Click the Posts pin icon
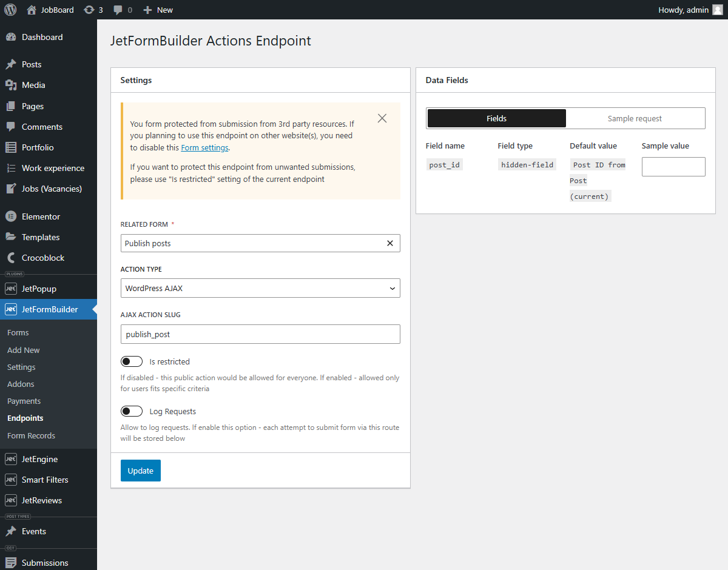Image resolution: width=728 pixels, height=570 pixels. point(11,64)
